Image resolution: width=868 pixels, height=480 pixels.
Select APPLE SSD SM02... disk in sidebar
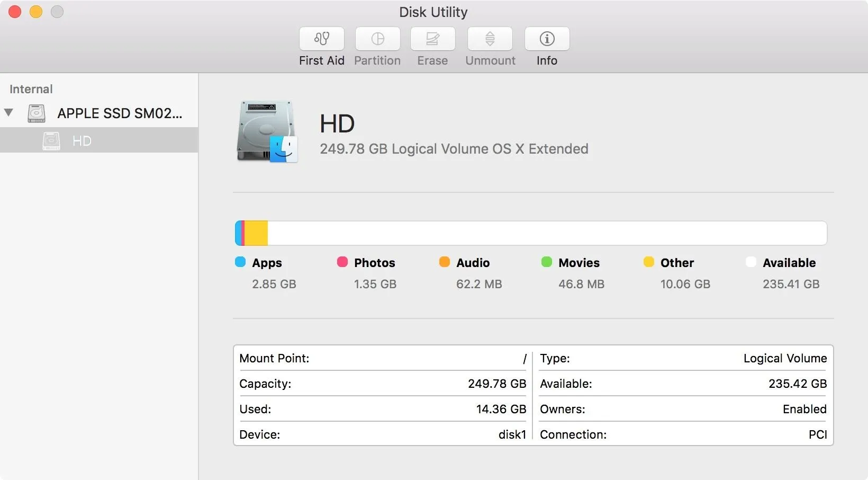point(99,113)
